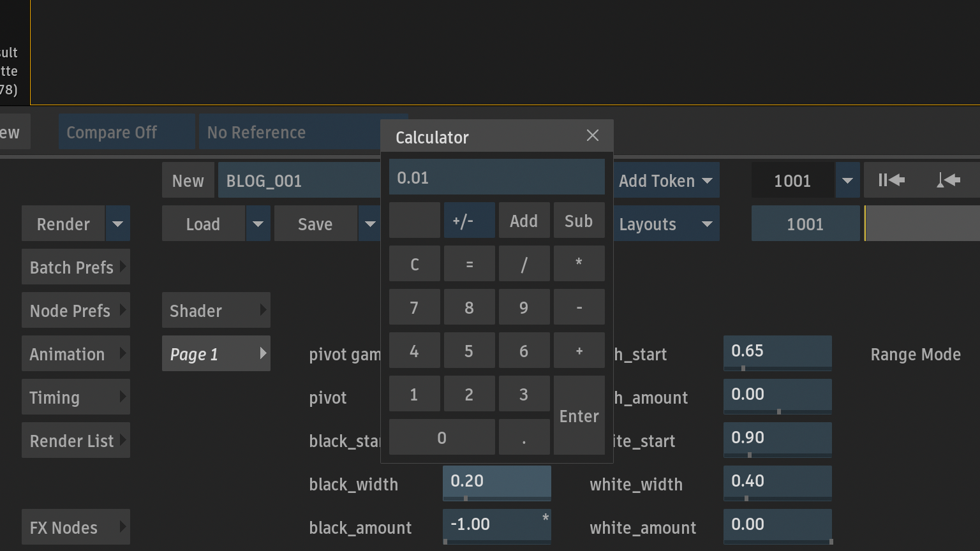Click the h_start value slider 0.65

click(x=778, y=353)
